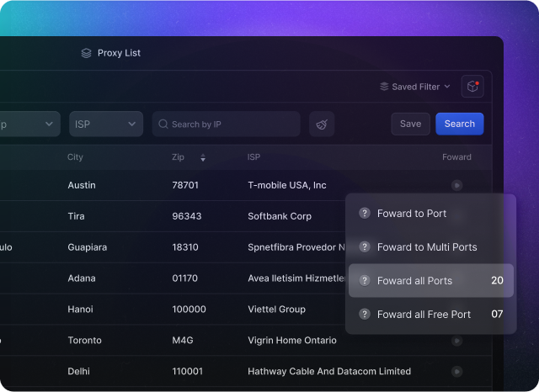
Task: Click help icon beside Foward to Multi Ports
Action: 365,247
